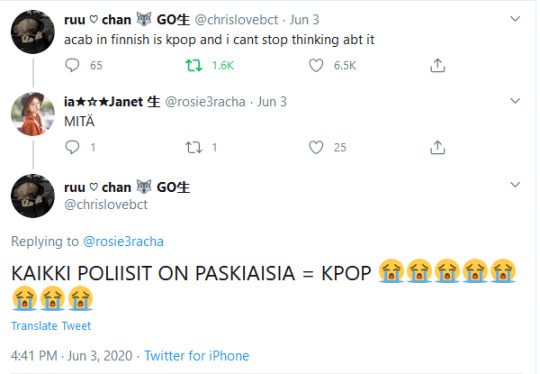Click Translate Tweet
This screenshot has height=374, width=540.
click(x=51, y=326)
